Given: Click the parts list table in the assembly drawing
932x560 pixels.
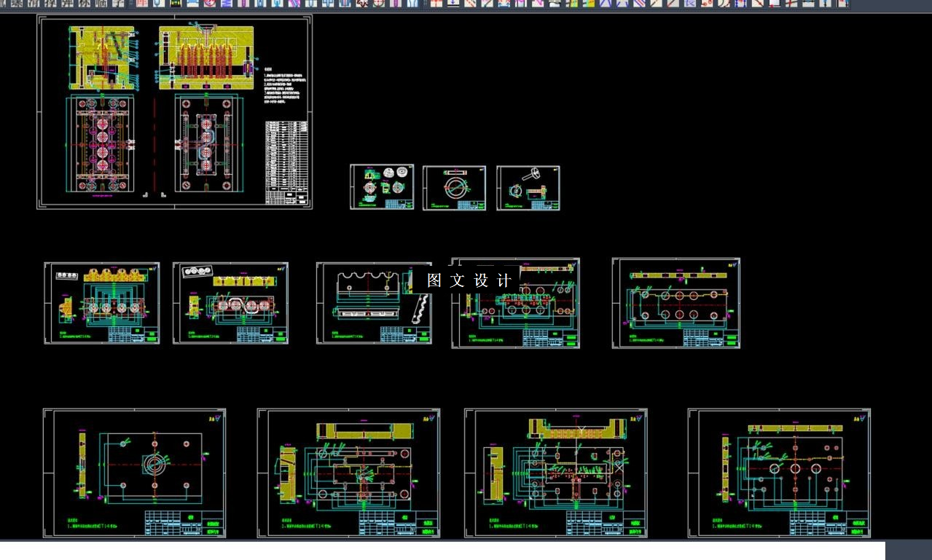Looking at the screenshot, I should 286,162.
